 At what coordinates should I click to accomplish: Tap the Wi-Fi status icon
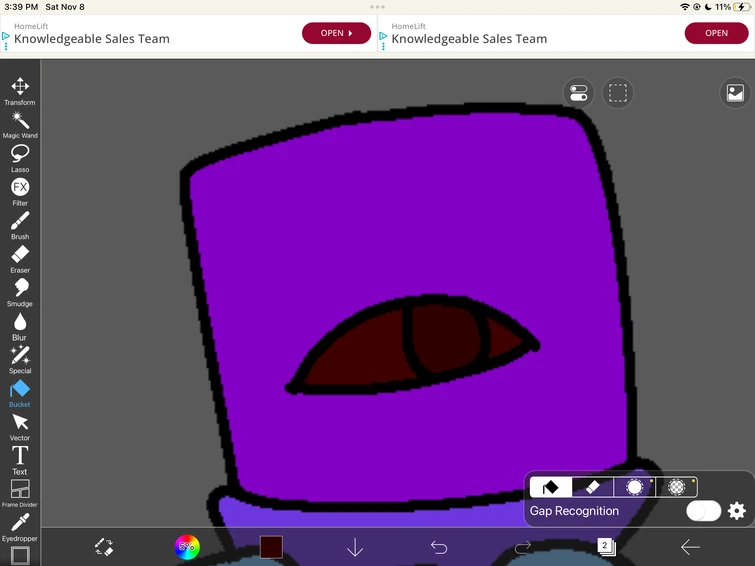[685, 7]
